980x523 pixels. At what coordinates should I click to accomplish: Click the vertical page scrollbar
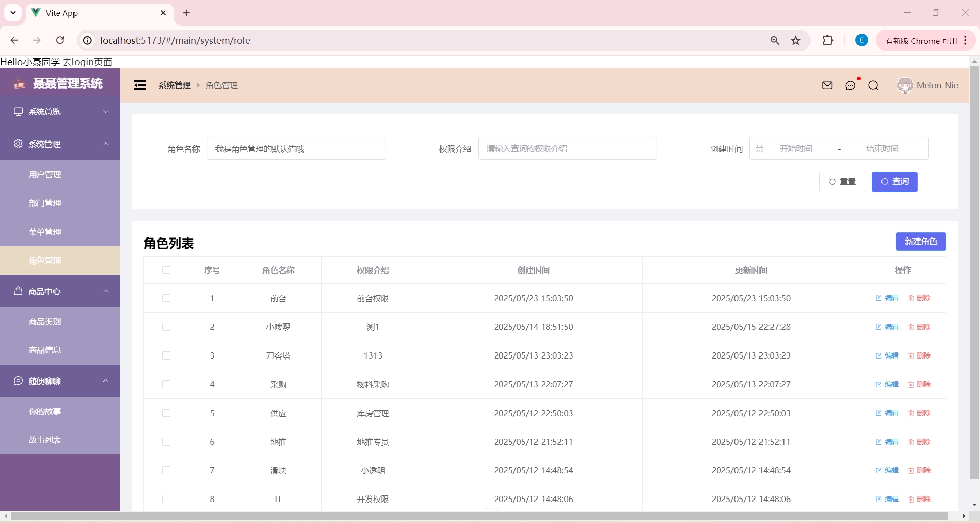[x=974, y=273]
